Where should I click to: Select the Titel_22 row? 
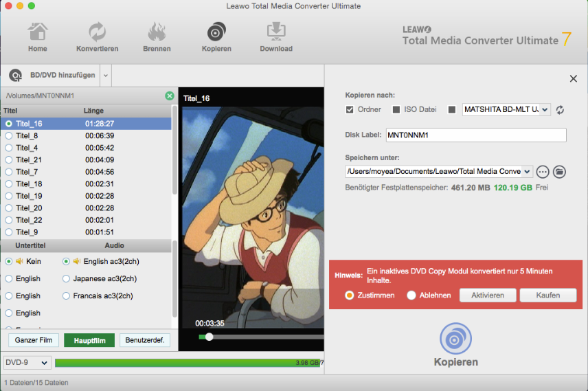[x=87, y=219]
